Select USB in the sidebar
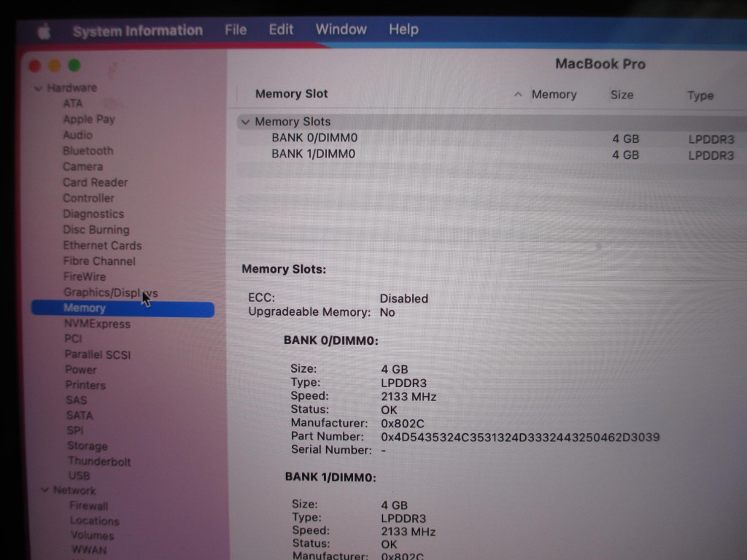The image size is (747, 560). tap(80, 475)
